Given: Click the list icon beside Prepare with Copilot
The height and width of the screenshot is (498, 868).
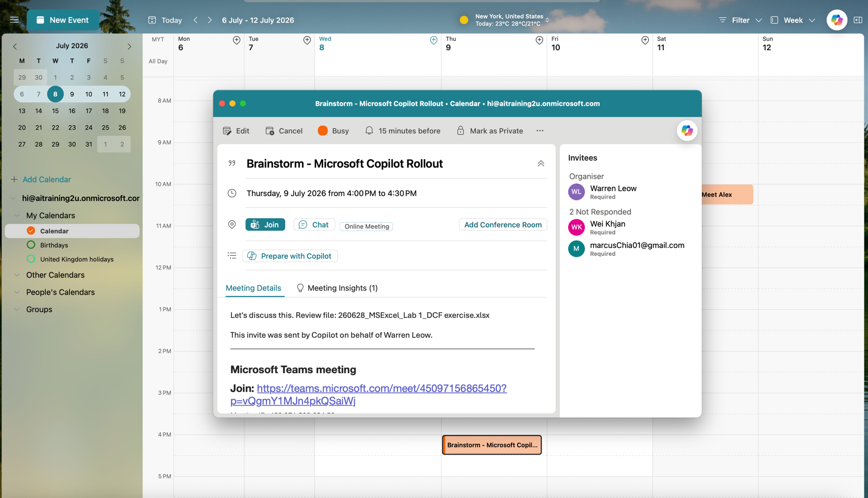Looking at the screenshot, I should (232, 256).
